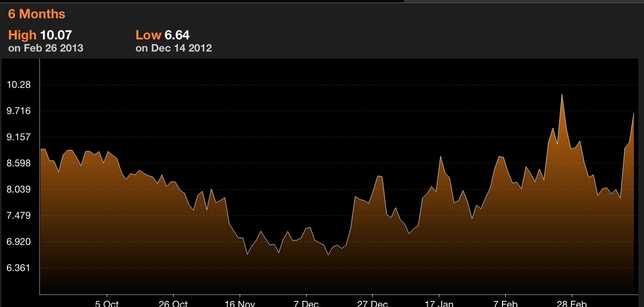This screenshot has height=307, width=644.
Task: Click the 10.28 y-axis label
Action: [19, 85]
